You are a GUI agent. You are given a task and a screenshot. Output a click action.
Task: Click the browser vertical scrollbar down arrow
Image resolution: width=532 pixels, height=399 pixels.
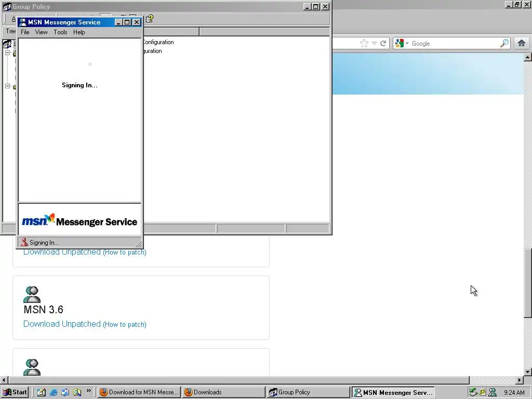(x=527, y=372)
